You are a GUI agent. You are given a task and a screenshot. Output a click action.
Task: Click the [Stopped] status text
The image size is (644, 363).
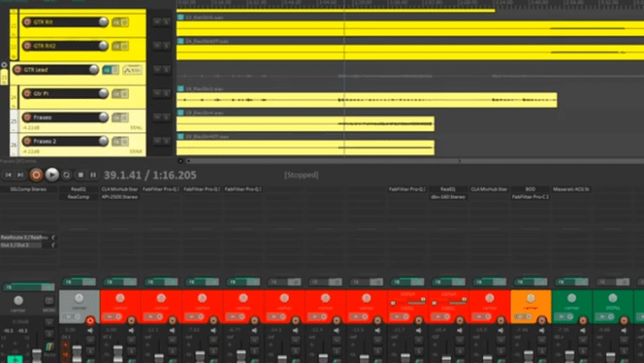coord(301,175)
